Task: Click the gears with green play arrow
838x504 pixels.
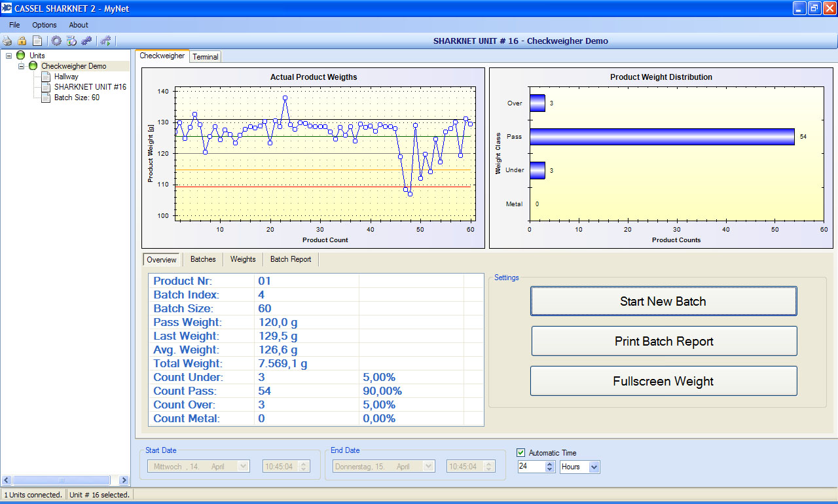Action: [105, 41]
